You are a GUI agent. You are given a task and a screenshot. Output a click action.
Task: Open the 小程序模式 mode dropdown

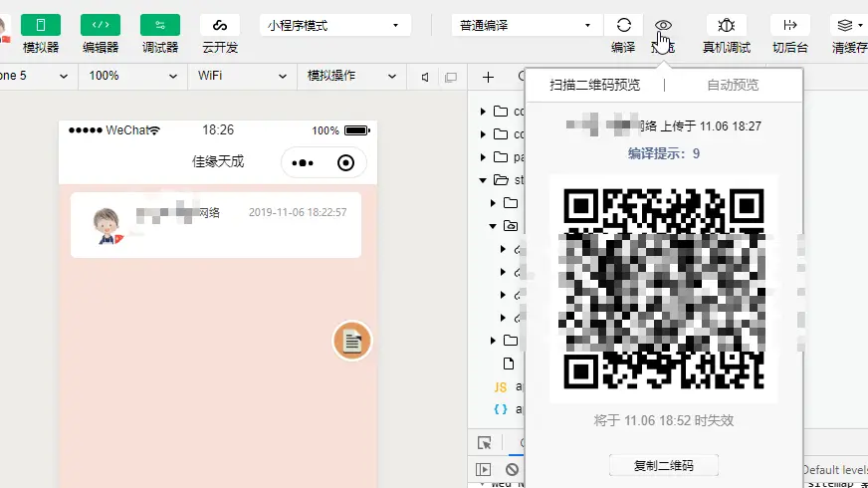pyautogui.click(x=334, y=26)
